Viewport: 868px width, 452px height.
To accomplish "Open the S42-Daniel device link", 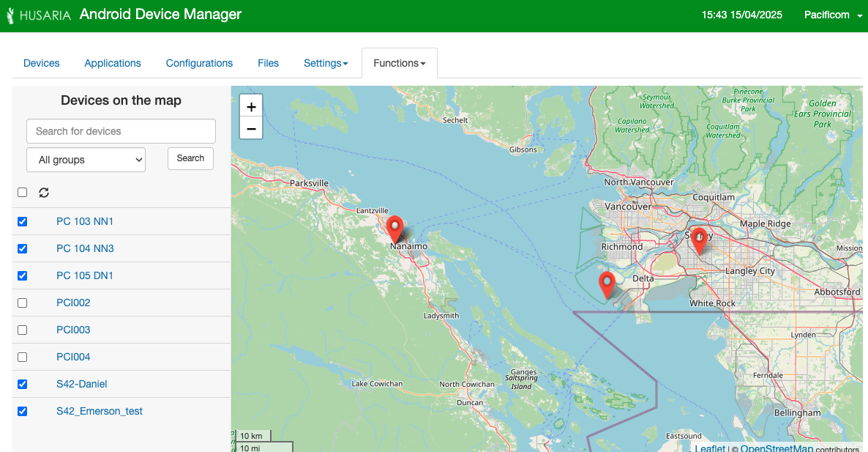I will 81,385.
